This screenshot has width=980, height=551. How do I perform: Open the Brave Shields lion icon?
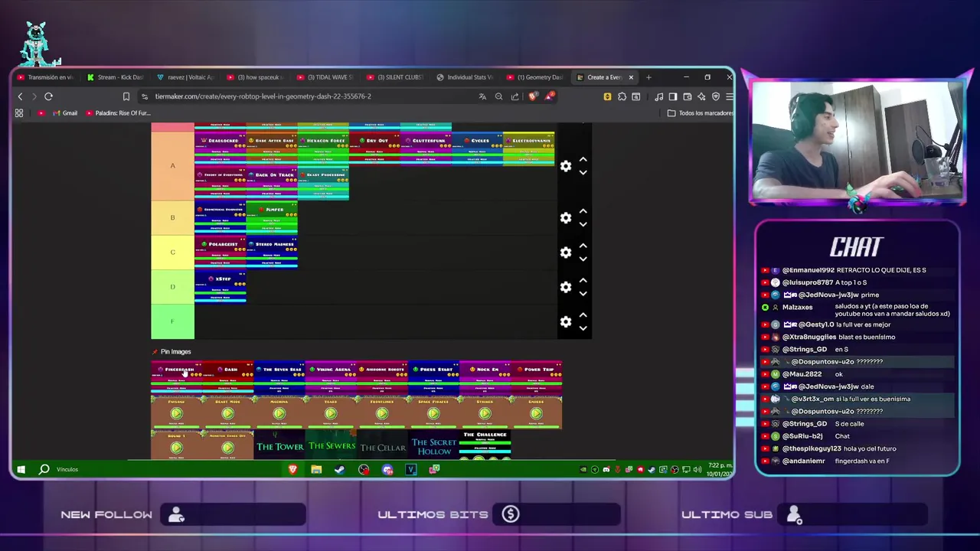tap(533, 96)
